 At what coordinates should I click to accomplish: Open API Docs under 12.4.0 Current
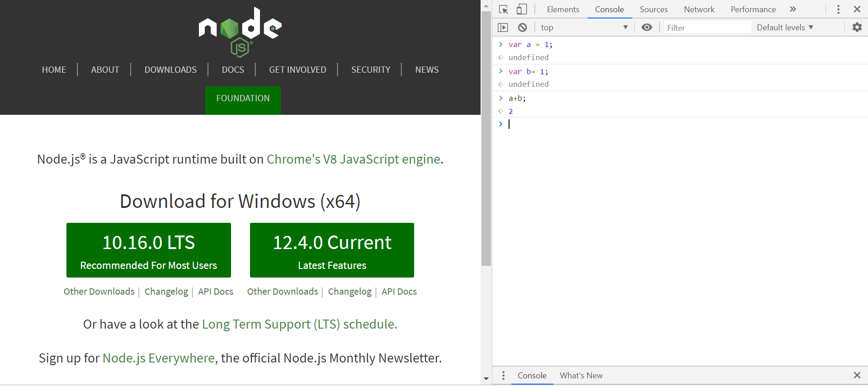click(x=399, y=292)
